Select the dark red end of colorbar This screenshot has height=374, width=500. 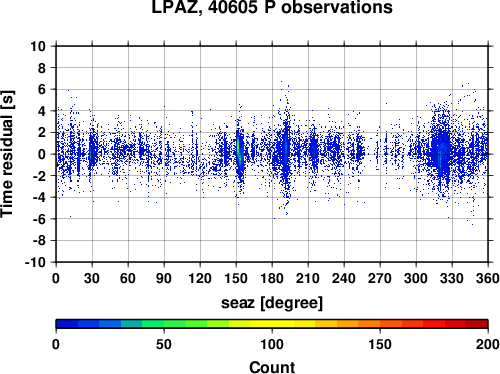coord(477,324)
